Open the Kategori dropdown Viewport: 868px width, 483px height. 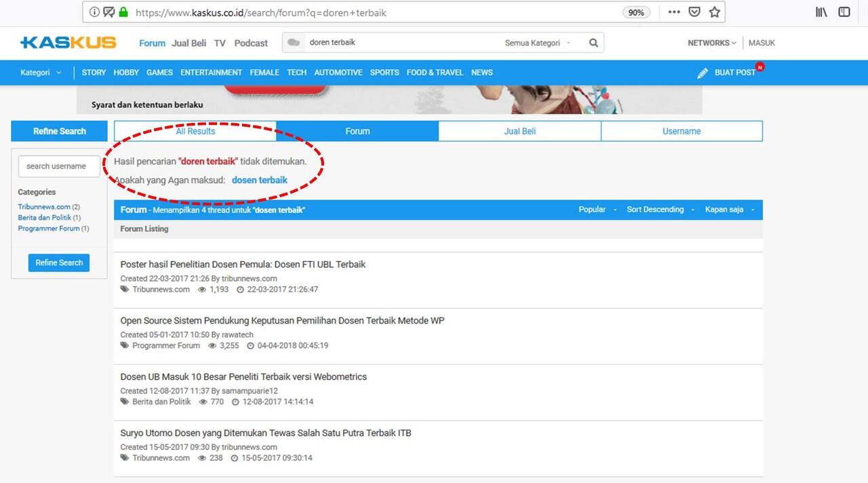(x=41, y=73)
